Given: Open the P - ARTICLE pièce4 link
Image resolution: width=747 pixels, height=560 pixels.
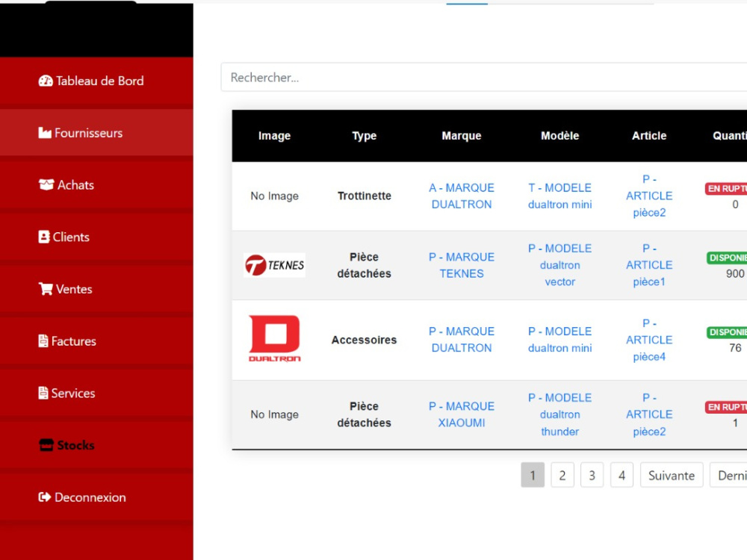Looking at the screenshot, I should (x=649, y=340).
